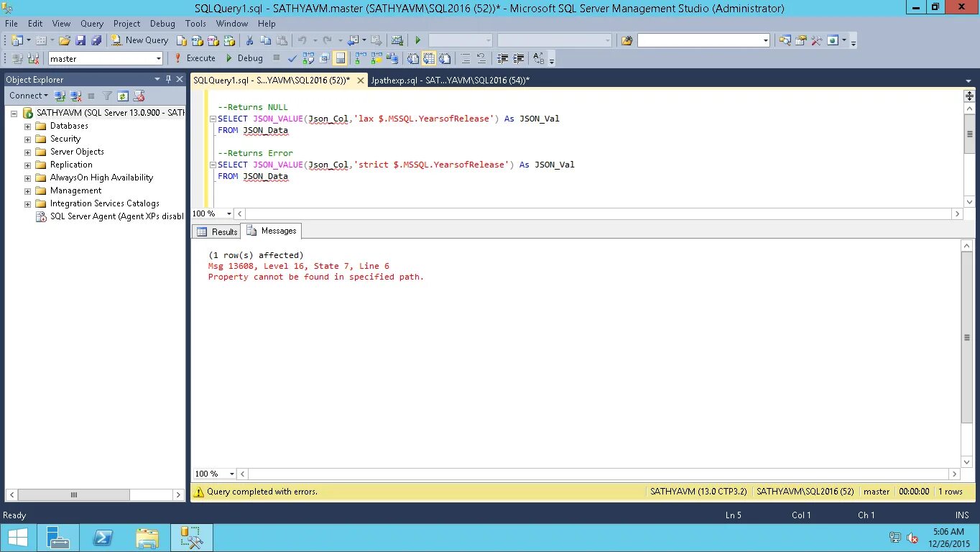This screenshot has width=980, height=552.
Task: Open the Properties Window icon
Action: coord(800,40)
